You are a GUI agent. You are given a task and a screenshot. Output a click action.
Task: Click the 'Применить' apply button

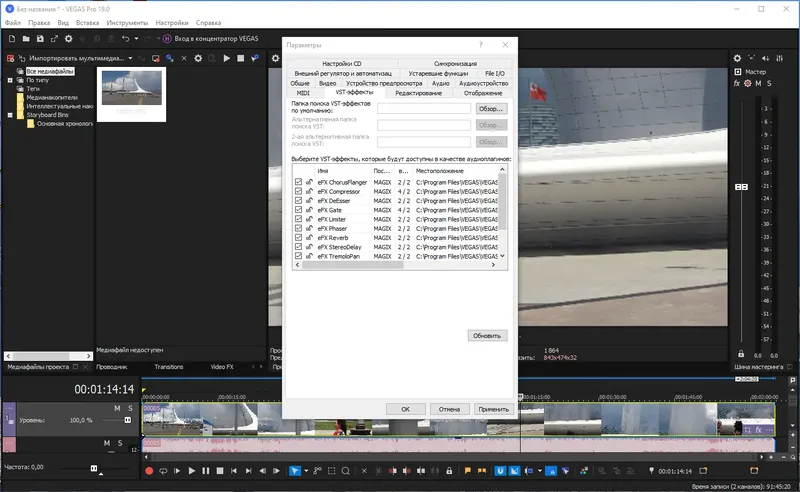click(493, 409)
